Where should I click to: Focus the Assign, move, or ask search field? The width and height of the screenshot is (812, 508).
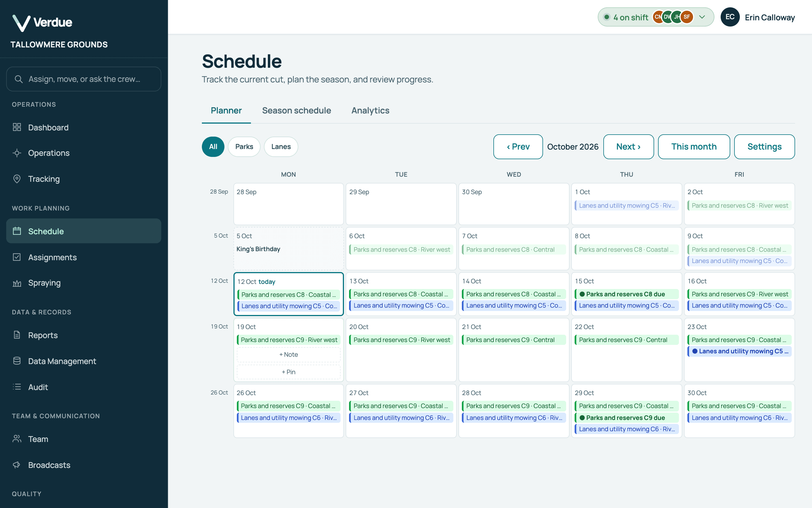pos(83,79)
